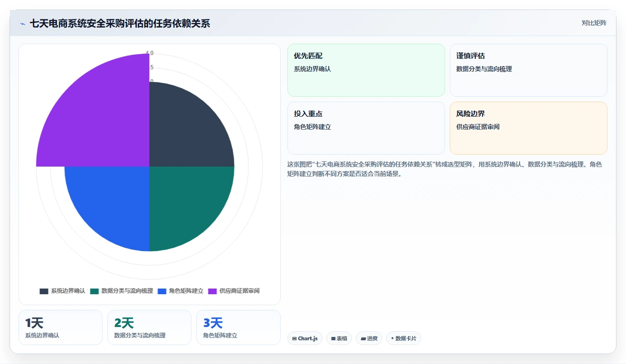Toggle the purple 供应商证据审阅 legend swatch
Image resolution: width=626 pixels, height=364 pixels.
click(212, 291)
